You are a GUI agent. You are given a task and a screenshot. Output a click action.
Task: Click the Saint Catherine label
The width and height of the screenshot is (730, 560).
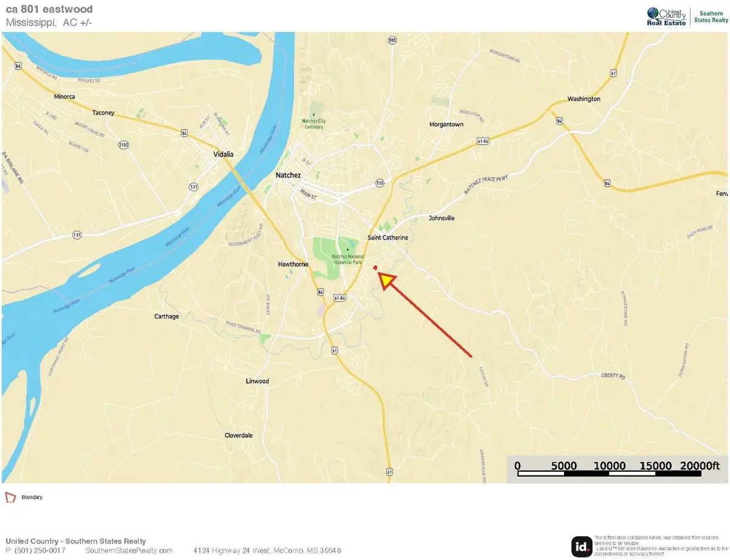pos(388,237)
